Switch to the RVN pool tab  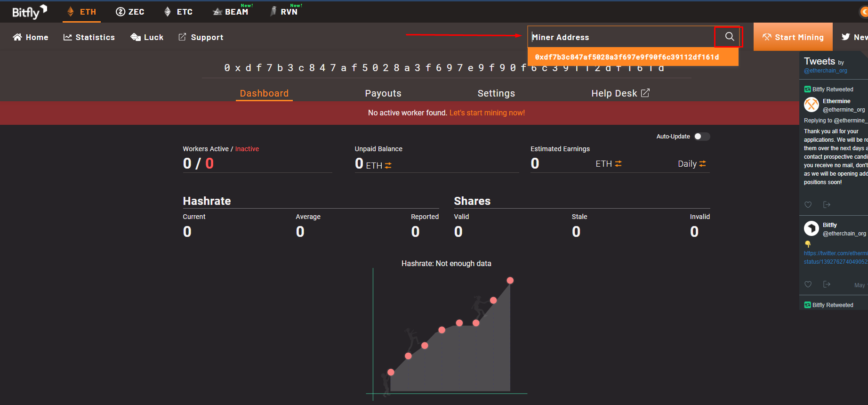[x=284, y=12]
